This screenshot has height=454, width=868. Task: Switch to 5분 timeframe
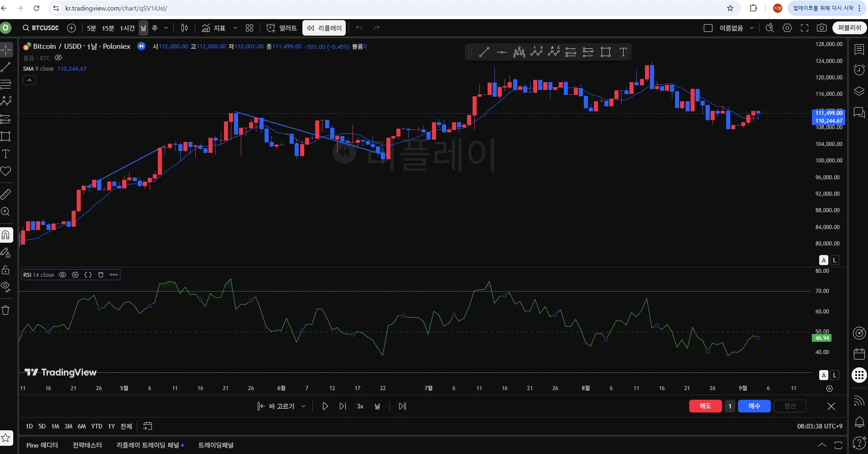click(x=92, y=28)
